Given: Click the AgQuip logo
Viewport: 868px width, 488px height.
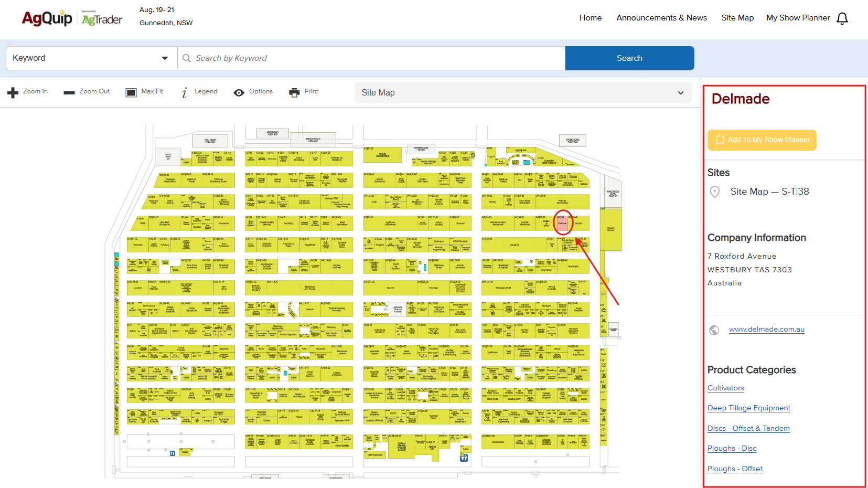Looking at the screenshot, I should 47,18.
